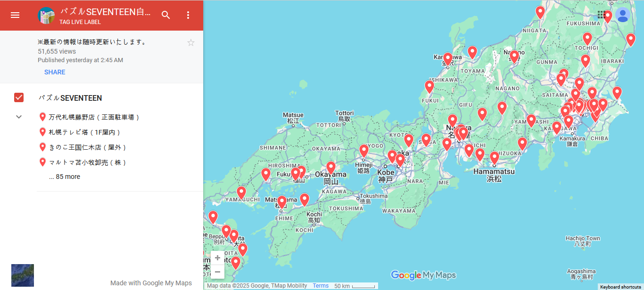This screenshot has width=644, height=290.
Task: Click the pin near Nagano label
Action: coord(514,57)
